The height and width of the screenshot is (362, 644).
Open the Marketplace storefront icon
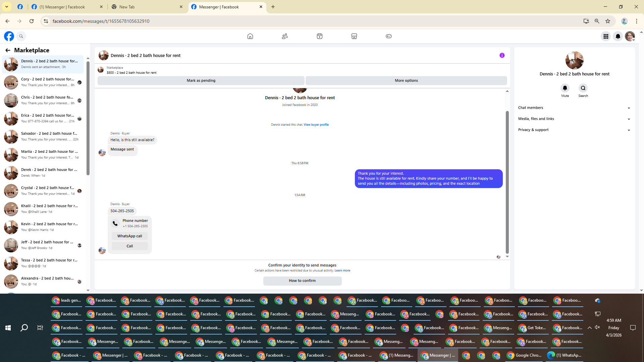click(354, 36)
